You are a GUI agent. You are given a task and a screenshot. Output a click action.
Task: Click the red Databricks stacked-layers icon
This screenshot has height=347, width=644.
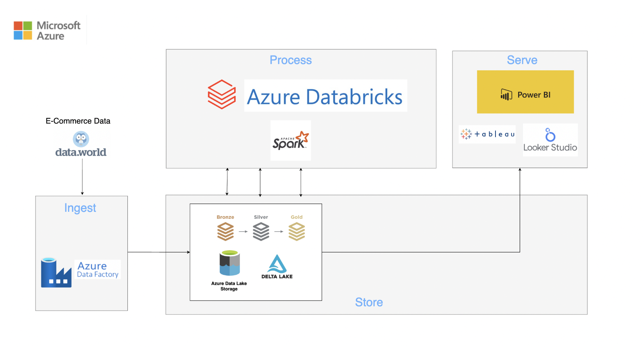(x=222, y=94)
